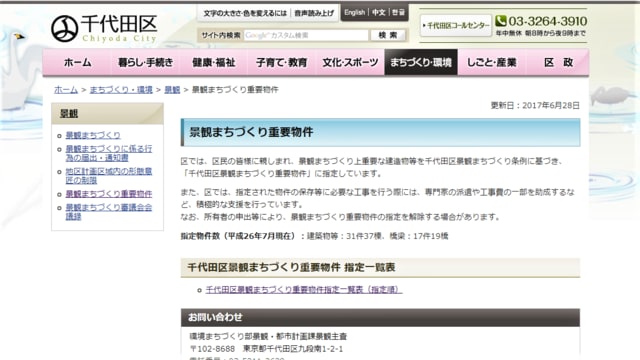This screenshot has height=360, width=640.
Task: Open the 文化・スポーツ navigation tab
Action: tap(350, 62)
